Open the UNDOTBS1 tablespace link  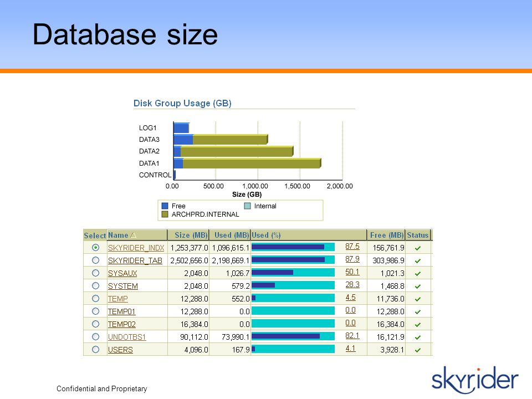click(x=127, y=337)
